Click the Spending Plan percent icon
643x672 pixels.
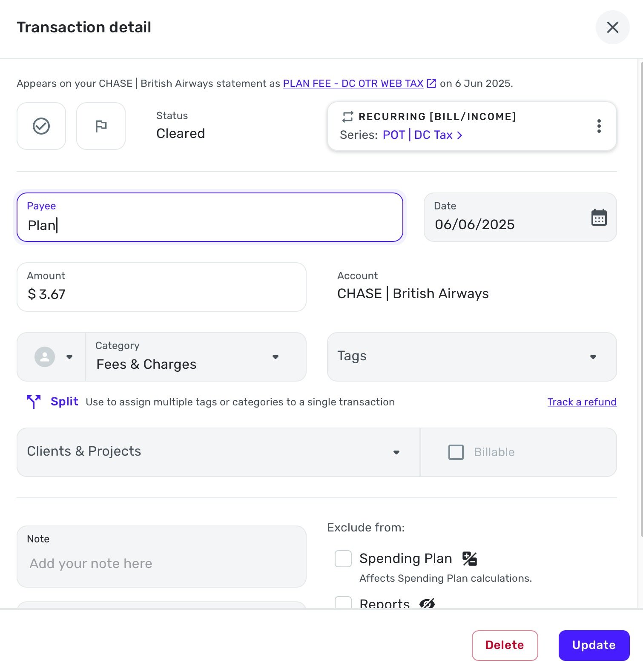[470, 558]
